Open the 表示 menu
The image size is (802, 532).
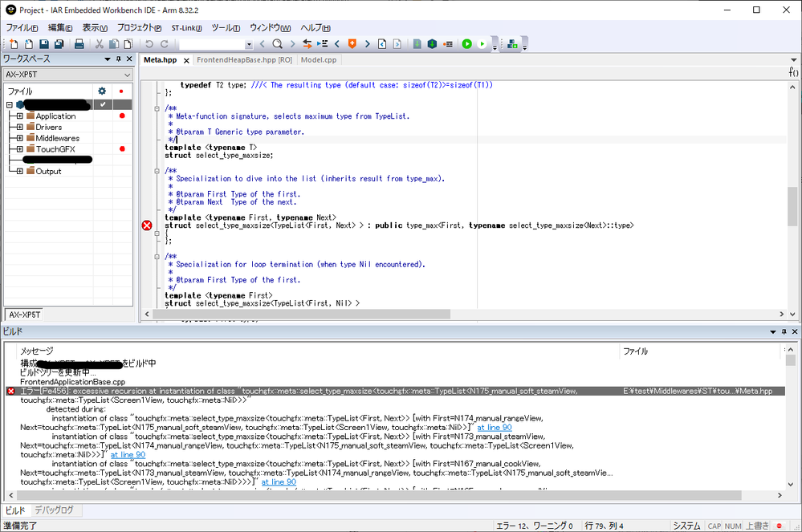tap(95, 27)
